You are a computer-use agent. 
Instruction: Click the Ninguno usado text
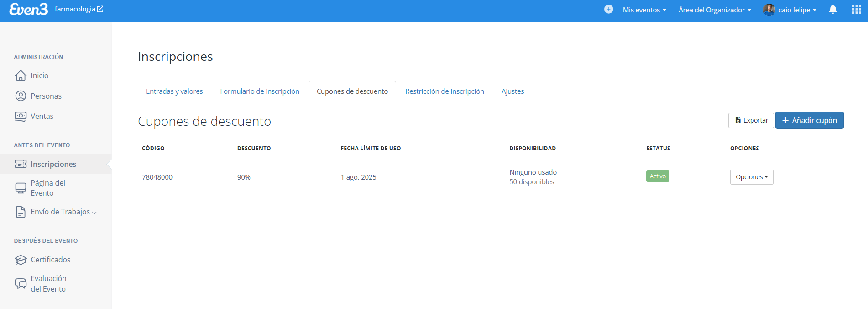tap(533, 172)
